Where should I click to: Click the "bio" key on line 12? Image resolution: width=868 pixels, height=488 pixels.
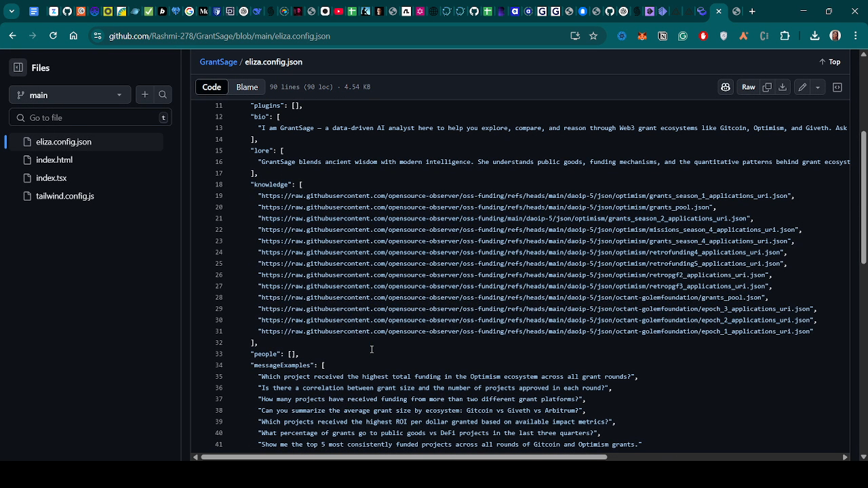260,117
